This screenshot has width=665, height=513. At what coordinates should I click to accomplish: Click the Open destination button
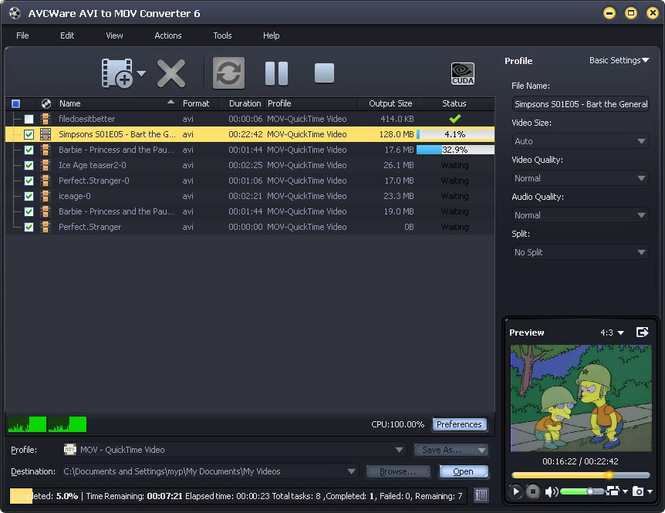tap(463, 471)
